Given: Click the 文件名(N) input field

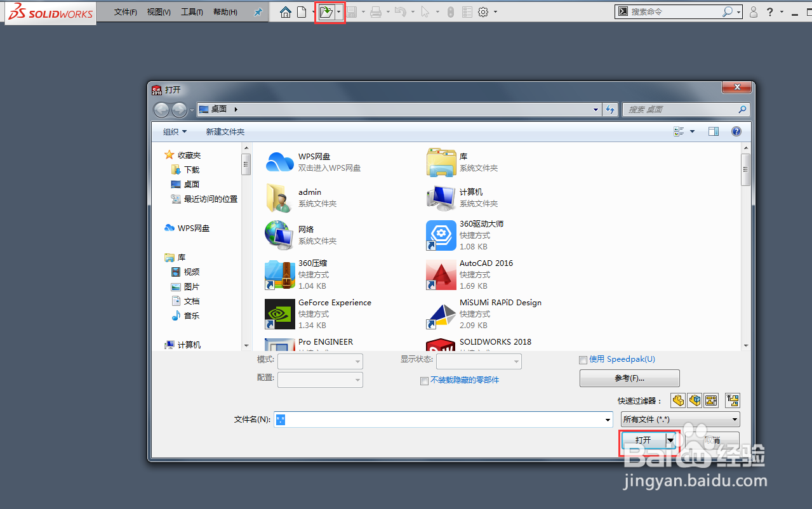Looking at the screenshot, I should point(443,420).
